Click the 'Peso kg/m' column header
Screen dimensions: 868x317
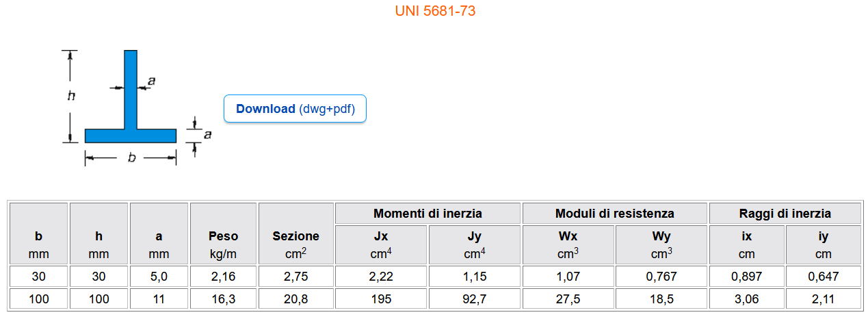[x=223, y=244]
